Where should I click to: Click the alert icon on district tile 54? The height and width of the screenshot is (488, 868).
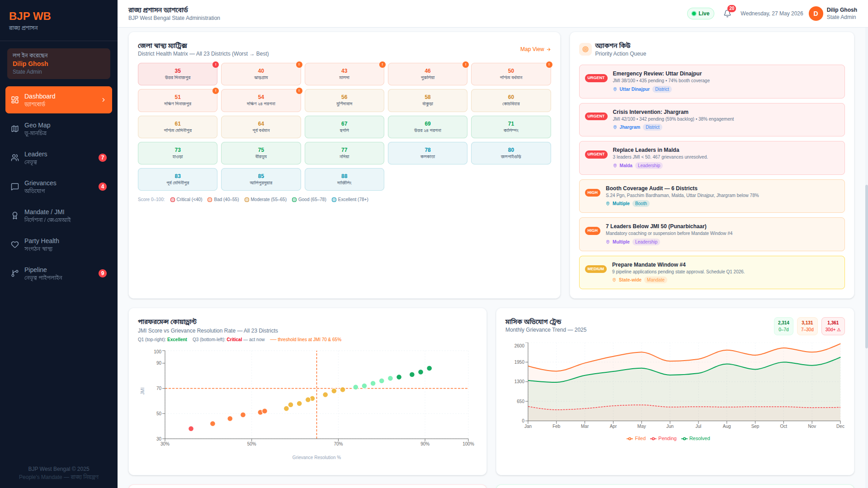pos(299,91)
